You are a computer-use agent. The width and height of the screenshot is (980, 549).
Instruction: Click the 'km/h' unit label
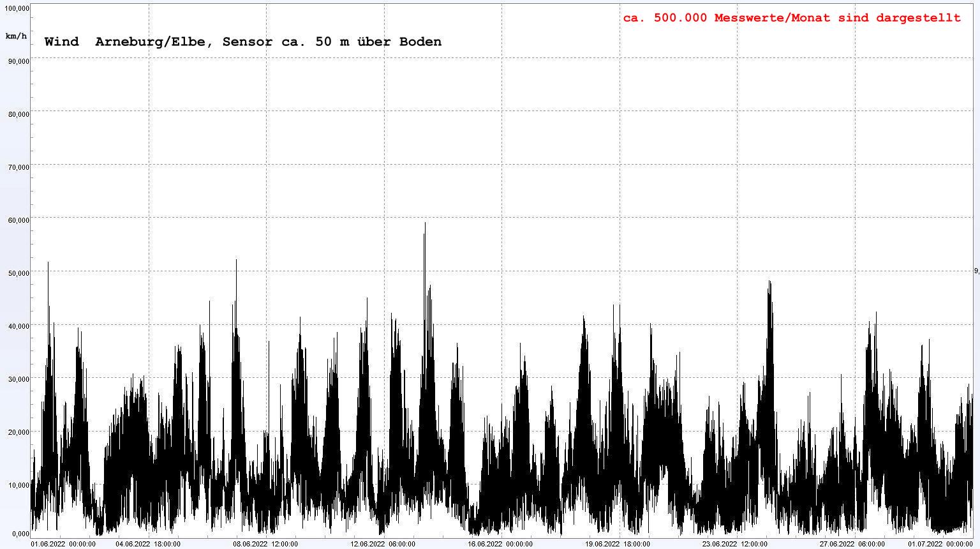point(16,36)
